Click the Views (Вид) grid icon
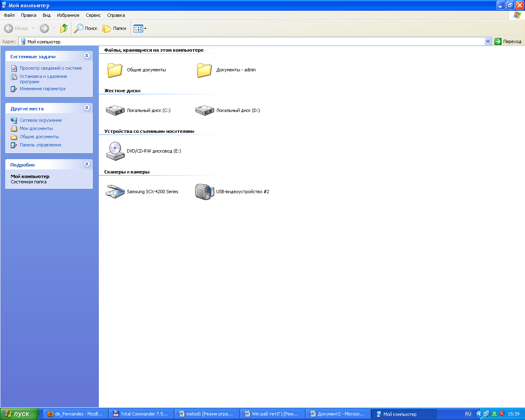This screenshot has height=420, width=525. click(138, 28)
